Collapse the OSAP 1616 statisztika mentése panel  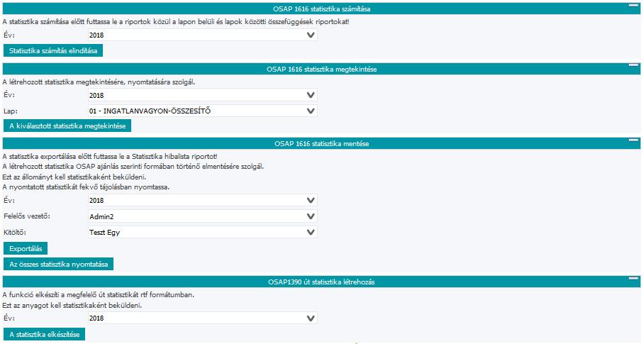click(633, 140)
